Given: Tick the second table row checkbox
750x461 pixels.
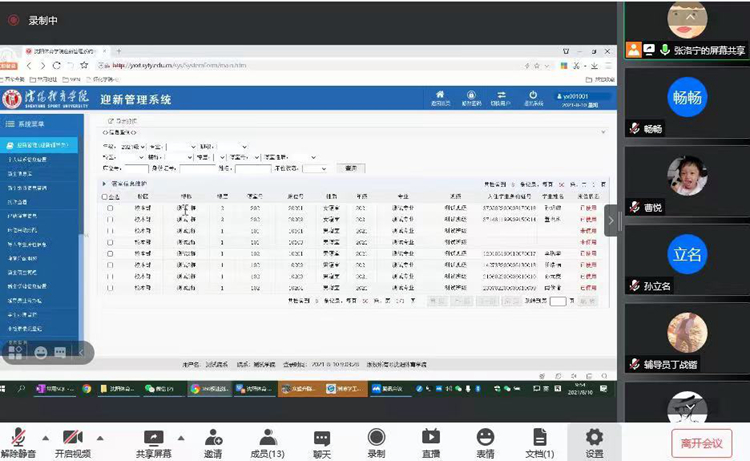Looking at the screenshot, I should click(109, 220).
